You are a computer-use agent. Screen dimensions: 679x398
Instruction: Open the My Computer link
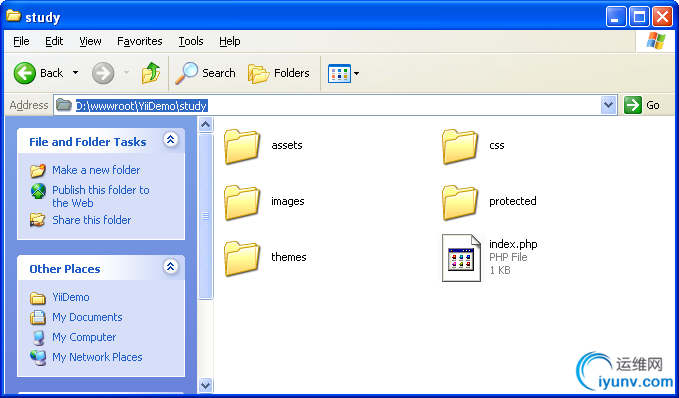click(84, 337)
